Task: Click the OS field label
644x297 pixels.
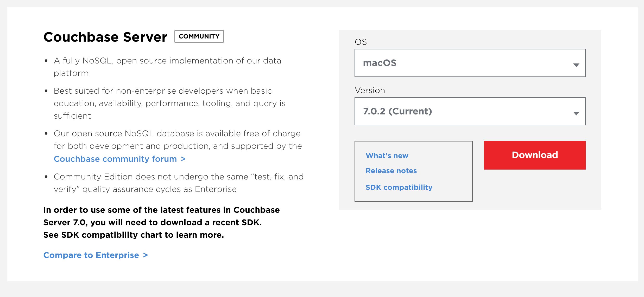Action: coord(361,42)
